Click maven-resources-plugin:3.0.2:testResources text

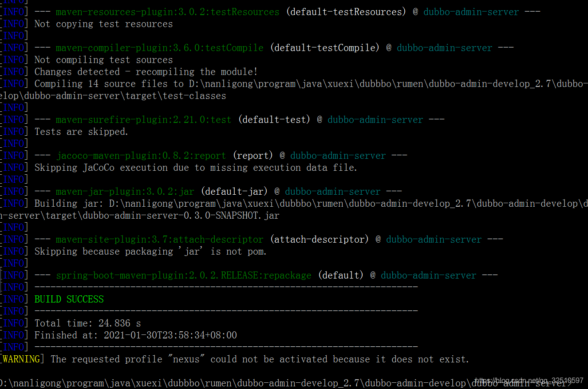167,12
